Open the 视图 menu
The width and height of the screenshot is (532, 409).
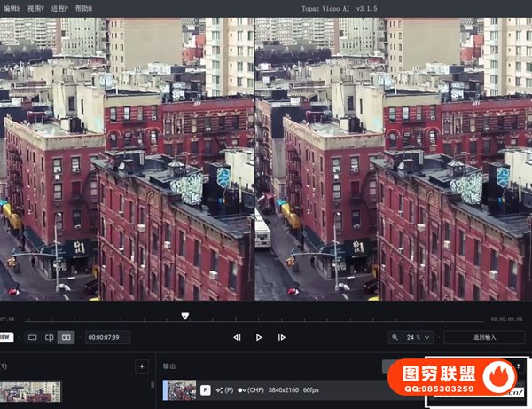click(37, 7)
